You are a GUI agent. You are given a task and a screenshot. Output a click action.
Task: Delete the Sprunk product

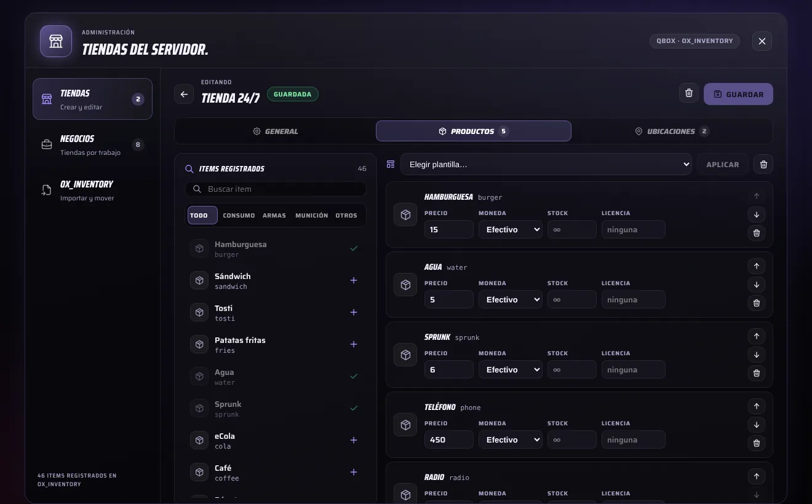pos(757,373)
